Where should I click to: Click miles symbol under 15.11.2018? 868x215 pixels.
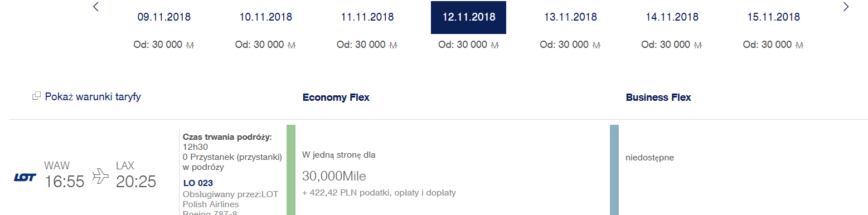click(x=799, y=45)
